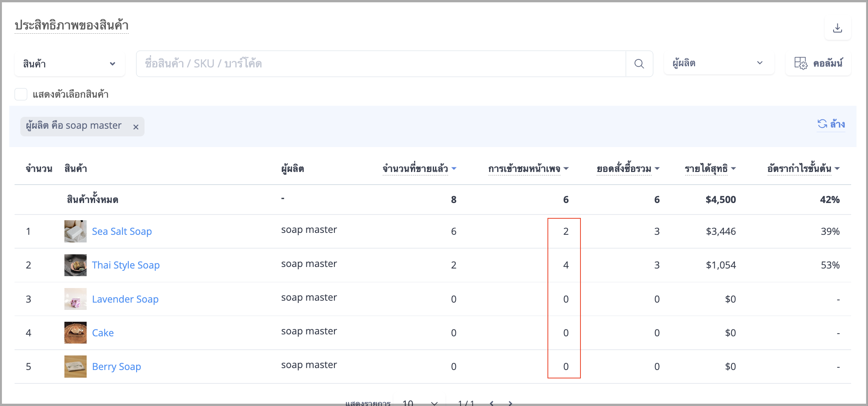Click the ประสิทธิภาพของสินค้า heading
The width and height of the screenshot is (868, 406).
(x=71, y=26)
